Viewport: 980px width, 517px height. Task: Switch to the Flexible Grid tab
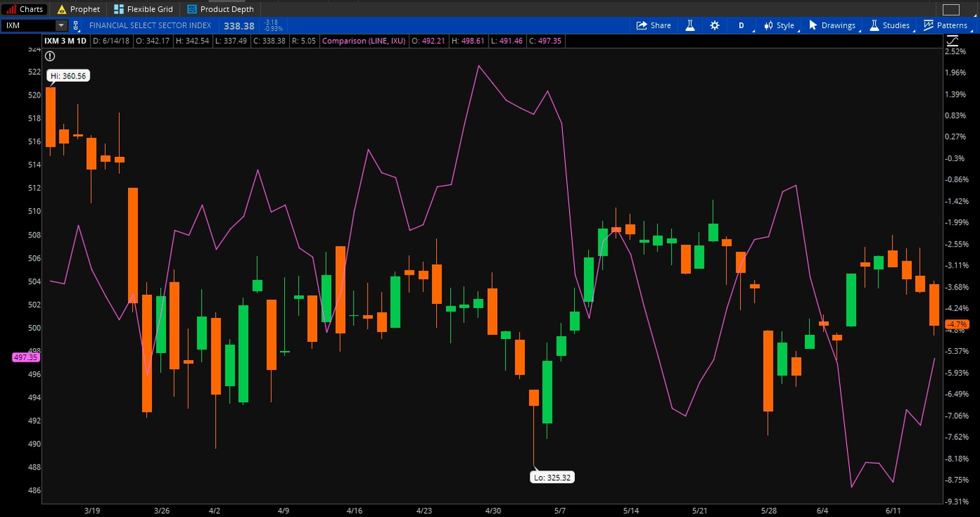143,9
